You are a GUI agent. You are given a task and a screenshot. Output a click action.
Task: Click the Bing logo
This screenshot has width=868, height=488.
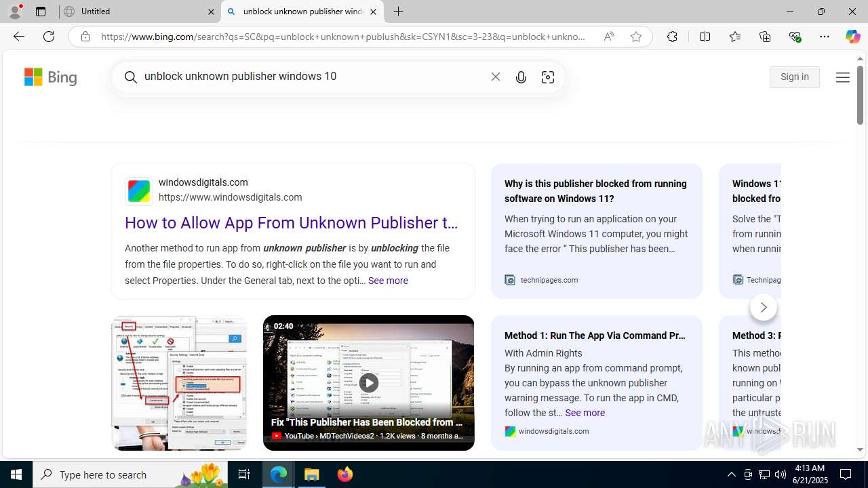51,77
